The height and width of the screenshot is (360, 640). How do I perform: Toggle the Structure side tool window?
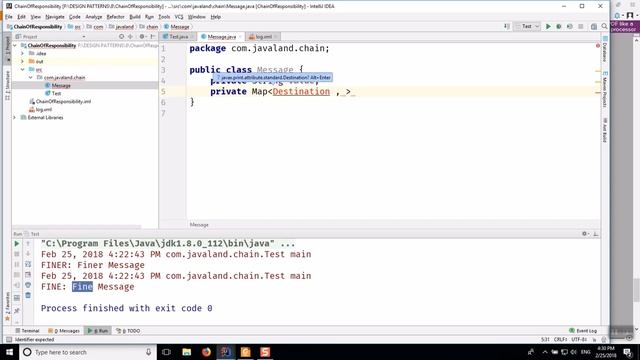pyautogui.click(x=7, y=86)
